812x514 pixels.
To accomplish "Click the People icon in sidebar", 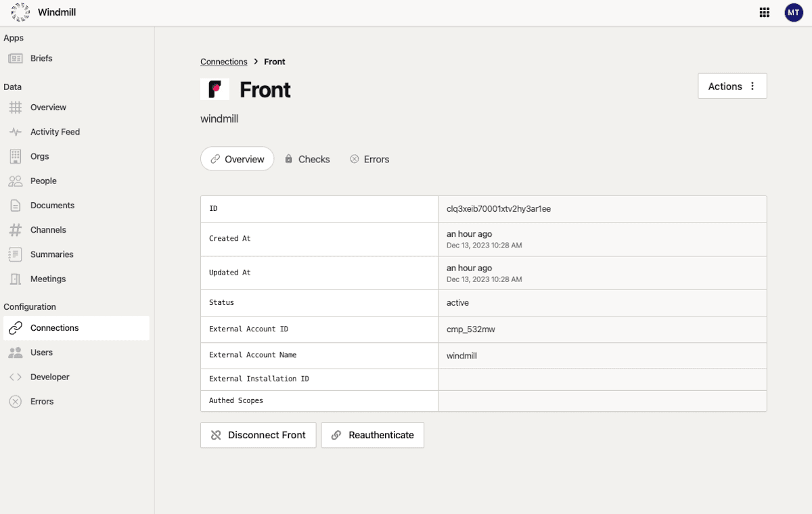I will tap(16, 181).
